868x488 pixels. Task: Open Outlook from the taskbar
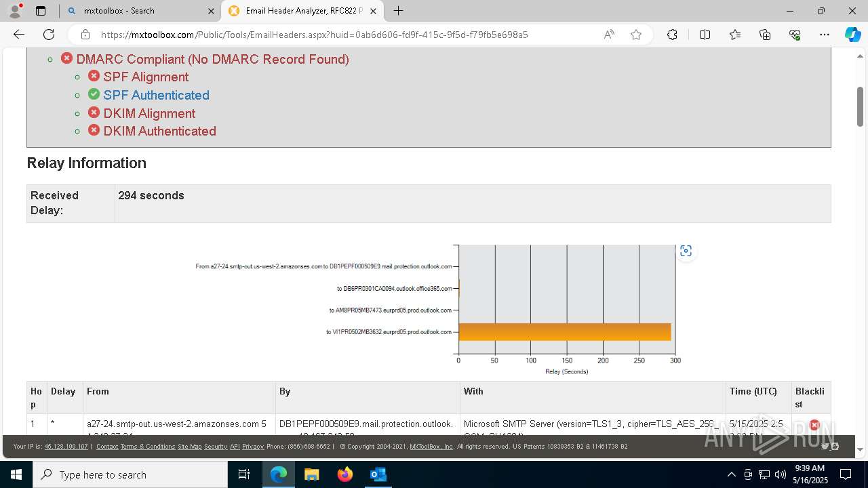378,474
